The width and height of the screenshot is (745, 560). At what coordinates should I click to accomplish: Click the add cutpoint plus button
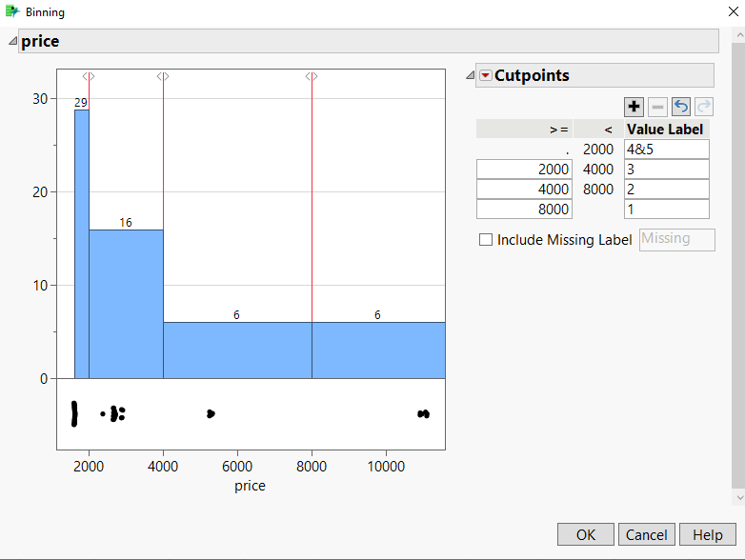click(634, 107)
